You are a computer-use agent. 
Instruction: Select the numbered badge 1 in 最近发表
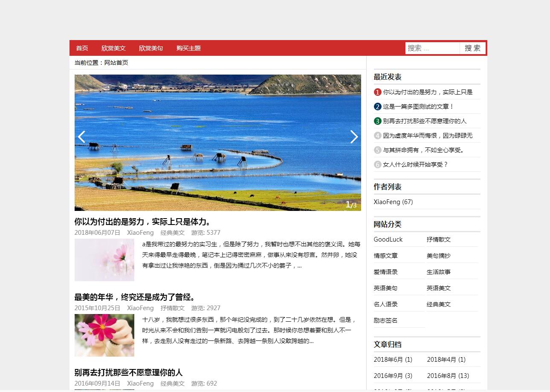tap(377, 92)
